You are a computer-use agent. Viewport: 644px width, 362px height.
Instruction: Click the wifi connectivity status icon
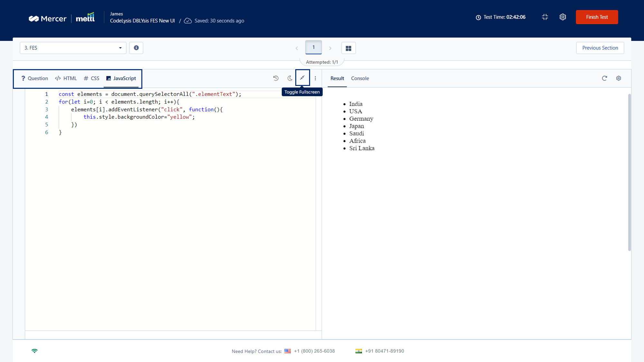(34, 351)
